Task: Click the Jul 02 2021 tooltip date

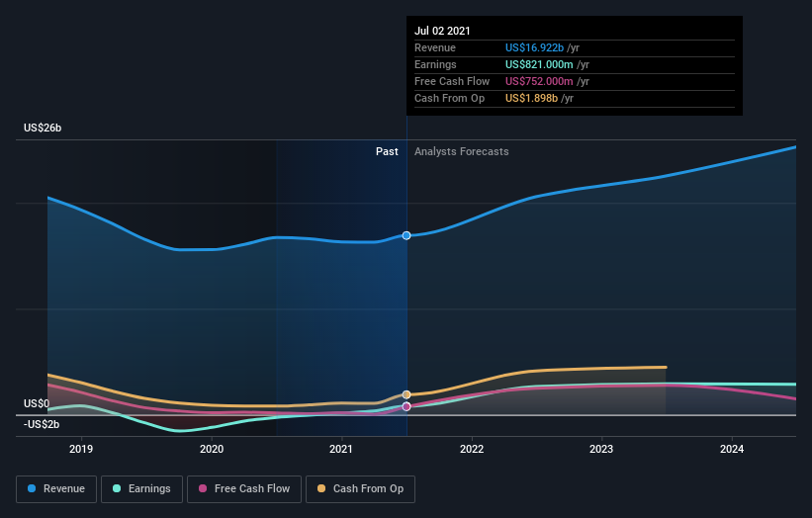Action: pyautogui.click(x=442, y=31)
